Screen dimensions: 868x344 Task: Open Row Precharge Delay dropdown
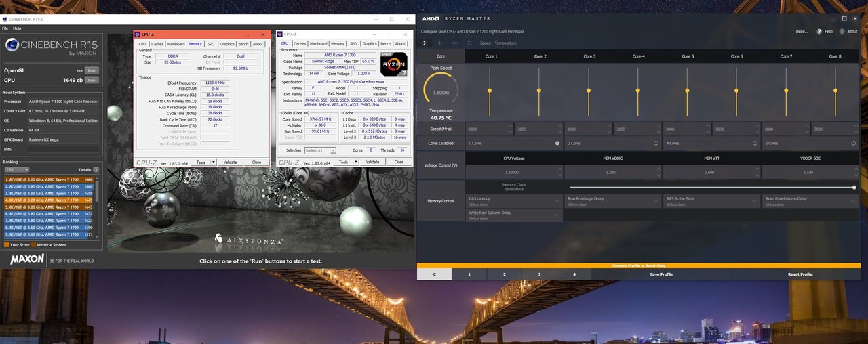(612, 200)
